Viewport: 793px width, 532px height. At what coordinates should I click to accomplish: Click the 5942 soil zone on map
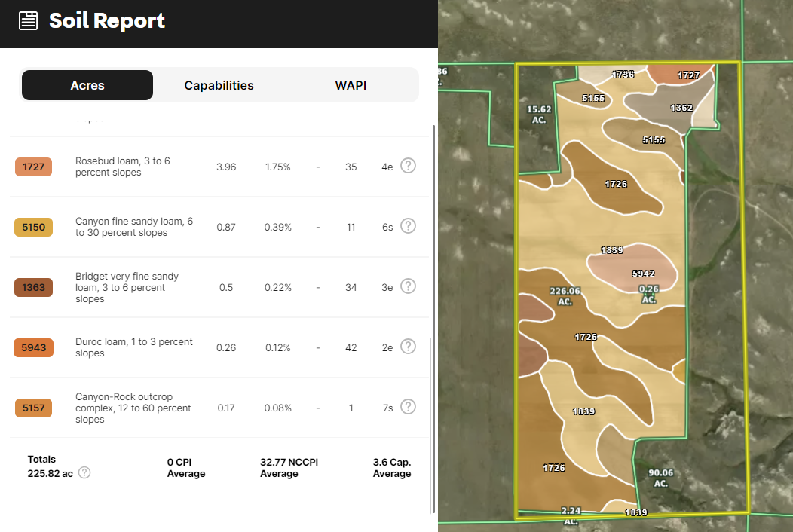[x=643, y=274]
